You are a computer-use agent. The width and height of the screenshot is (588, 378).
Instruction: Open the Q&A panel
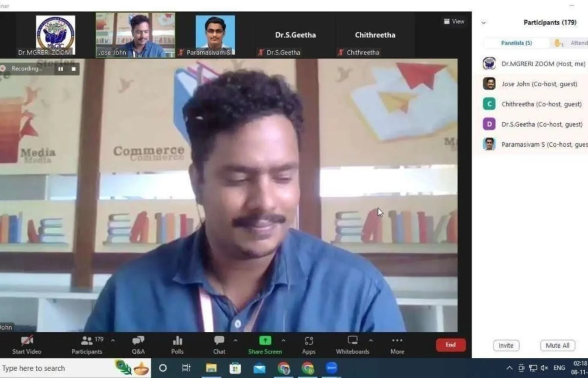(138, 344)
